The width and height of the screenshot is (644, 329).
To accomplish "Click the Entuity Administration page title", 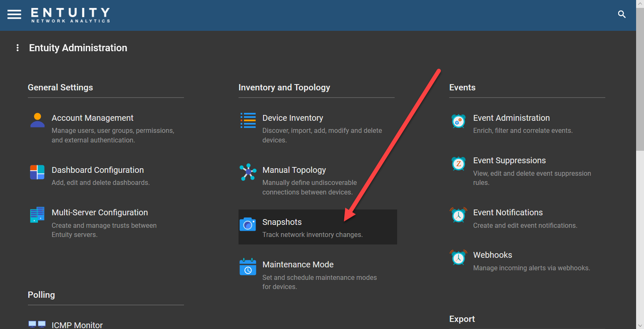I will pos(78,48).
